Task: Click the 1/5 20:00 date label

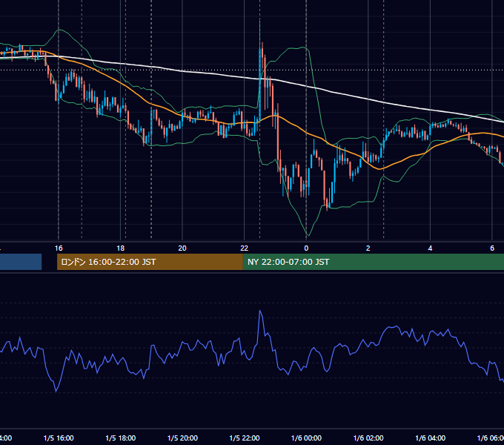Action: (182, 438)
